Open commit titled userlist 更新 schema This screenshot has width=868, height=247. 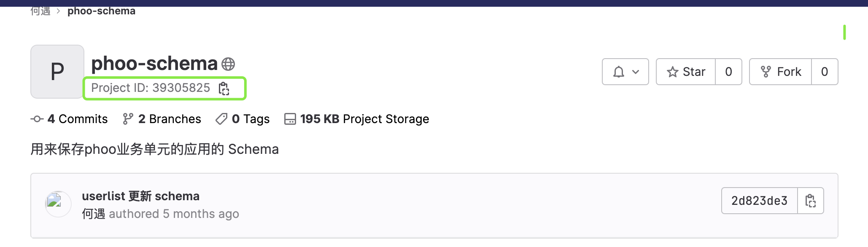[x=140, y=196]
